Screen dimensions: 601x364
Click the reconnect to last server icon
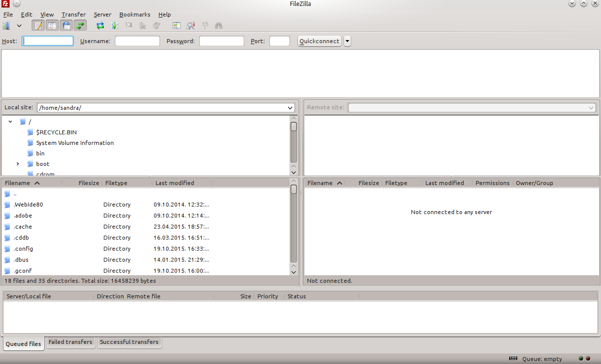157,26
